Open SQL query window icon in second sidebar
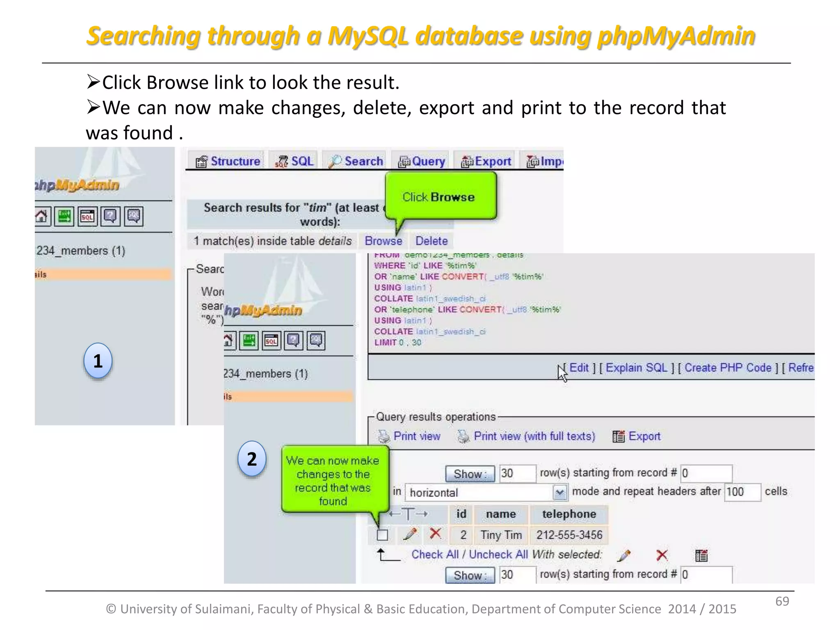Image resolution: width=840 pixels, height=630 pixels. point(271,340)
